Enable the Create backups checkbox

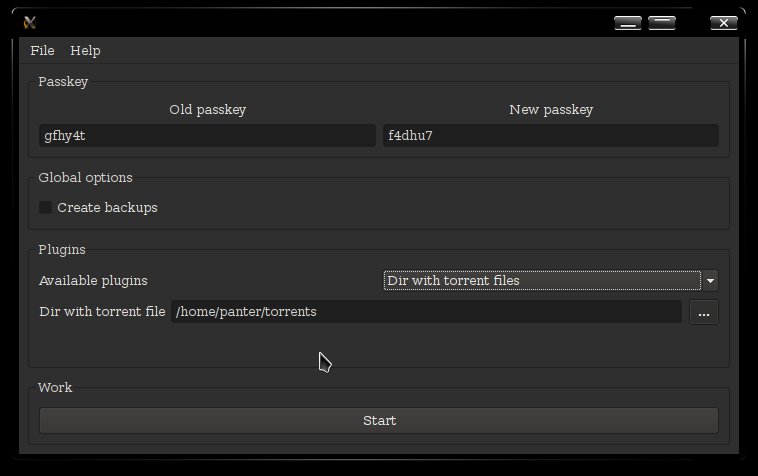[45, 207]
